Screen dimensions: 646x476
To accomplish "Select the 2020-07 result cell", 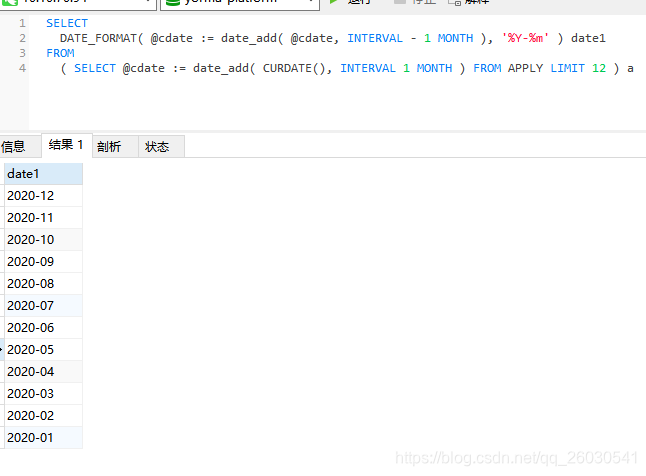I will (x=43, y=305).
